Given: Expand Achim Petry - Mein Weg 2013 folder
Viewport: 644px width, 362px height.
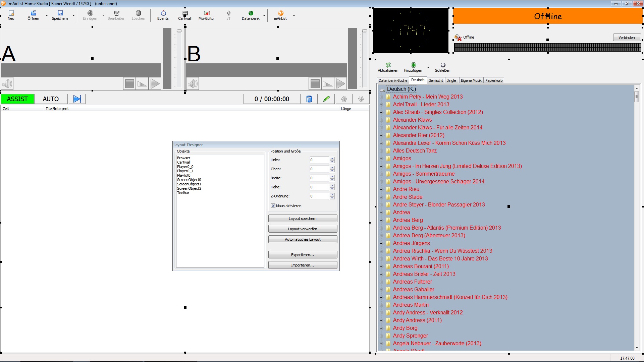Looking at the screenshot, I should tap(381, 97).
